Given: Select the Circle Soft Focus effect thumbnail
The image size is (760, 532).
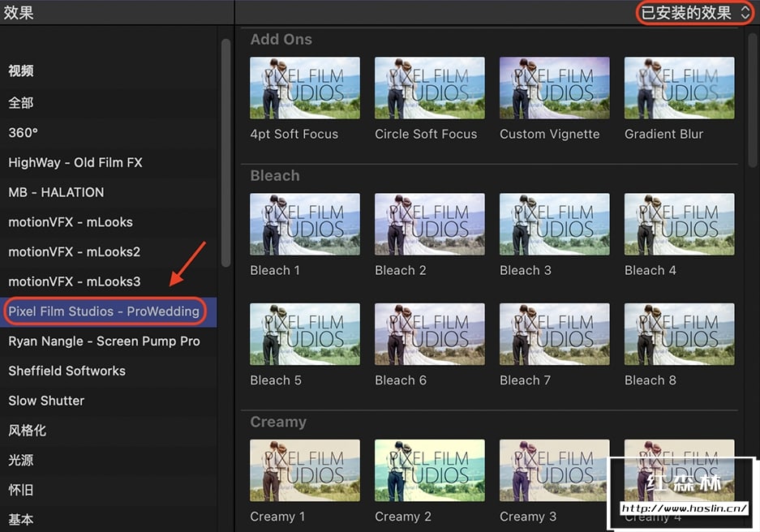Looking at the screenshot, I should click(x=429, y=88).
